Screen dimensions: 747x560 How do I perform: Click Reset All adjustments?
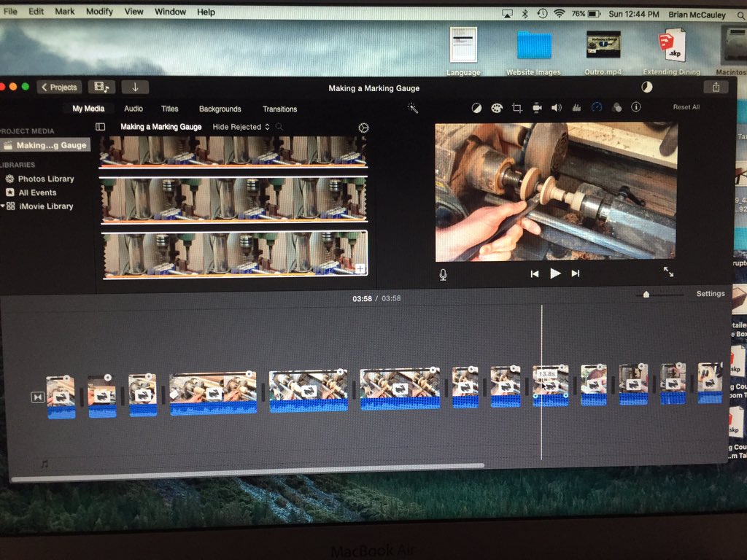[686, 107]
